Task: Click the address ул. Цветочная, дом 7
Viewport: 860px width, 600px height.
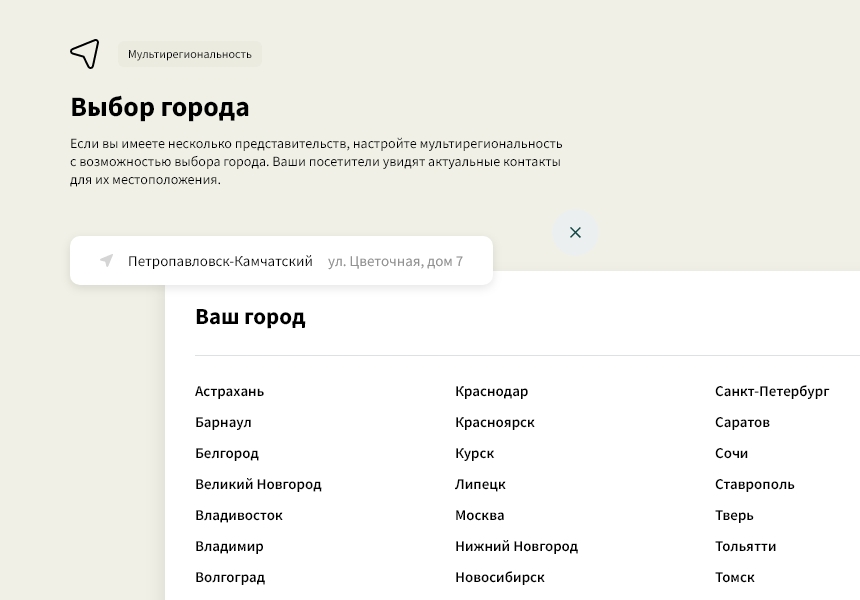Action: point(396,260)
